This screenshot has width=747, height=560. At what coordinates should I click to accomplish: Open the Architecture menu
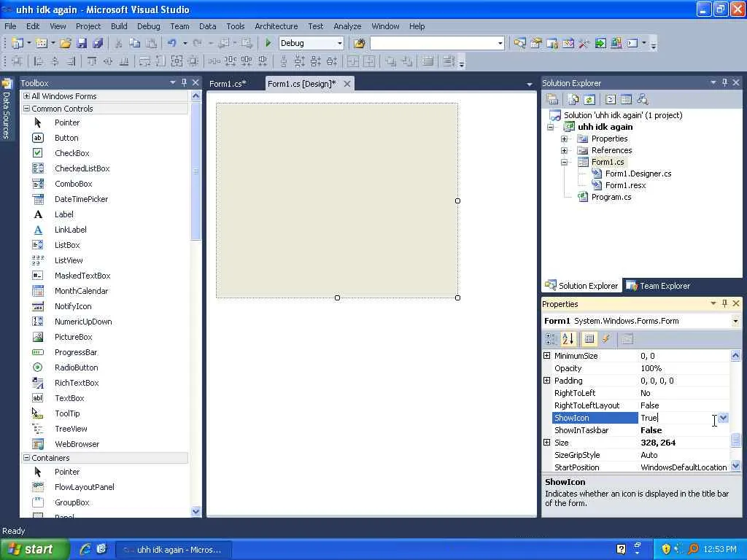click(276, 26)
